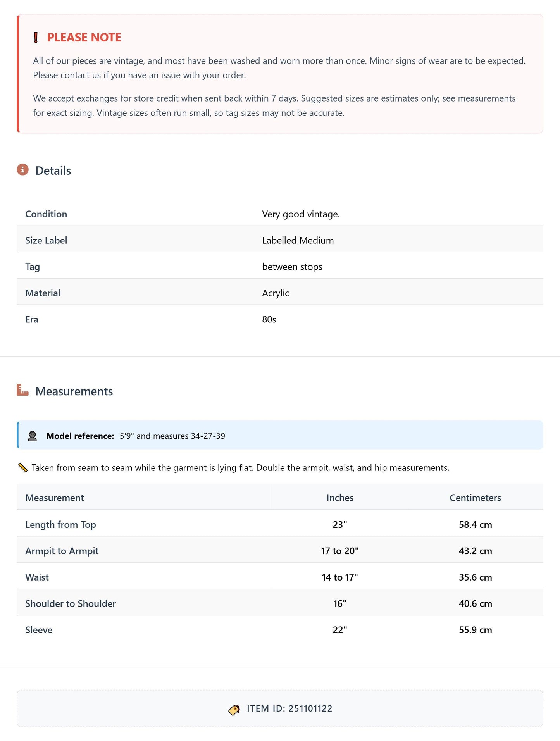Click the Details info circle icon

tap(23, 170)
